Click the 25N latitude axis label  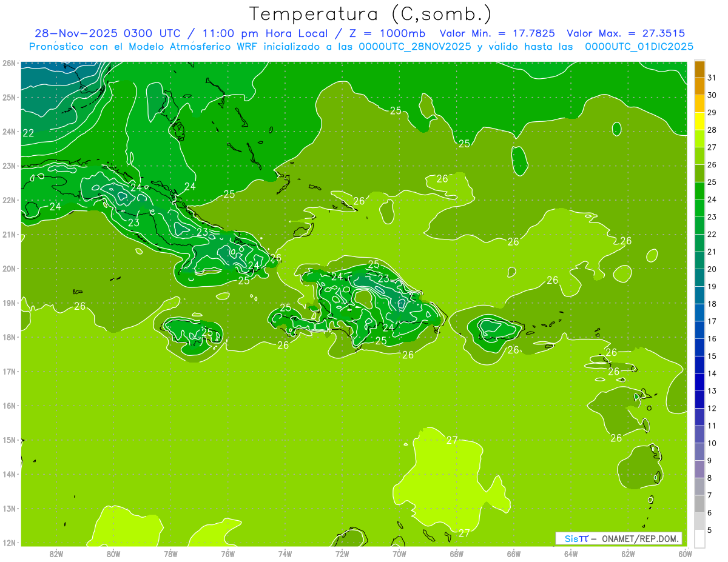pyautogui.click(x=8, y=97)
